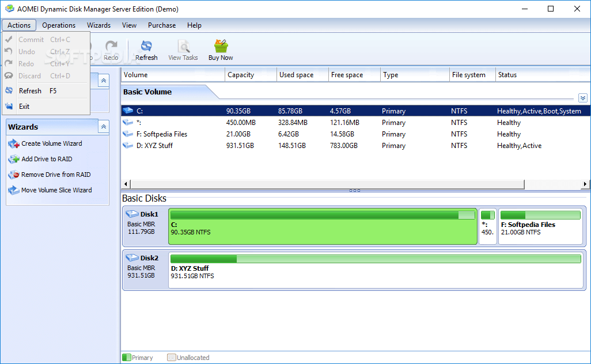Click the Disk1 drive icon
The image size is (591, 364).
[x=132, y=214]
